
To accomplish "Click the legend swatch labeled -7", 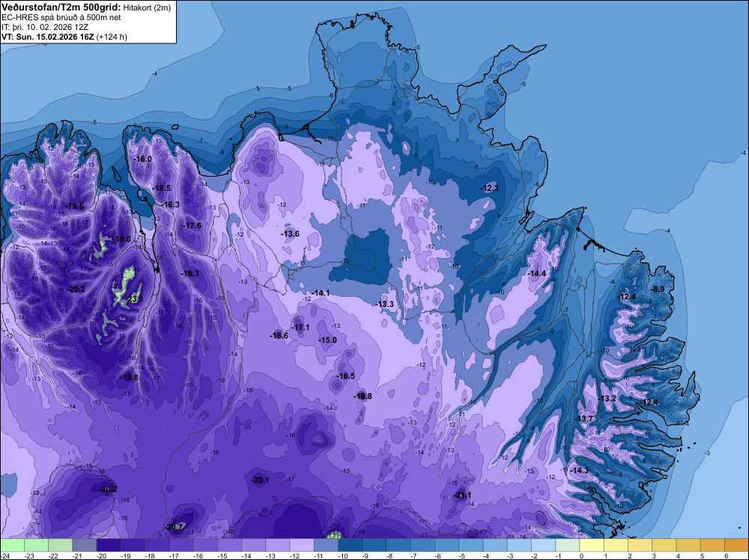I will click(x=423, y=545).
